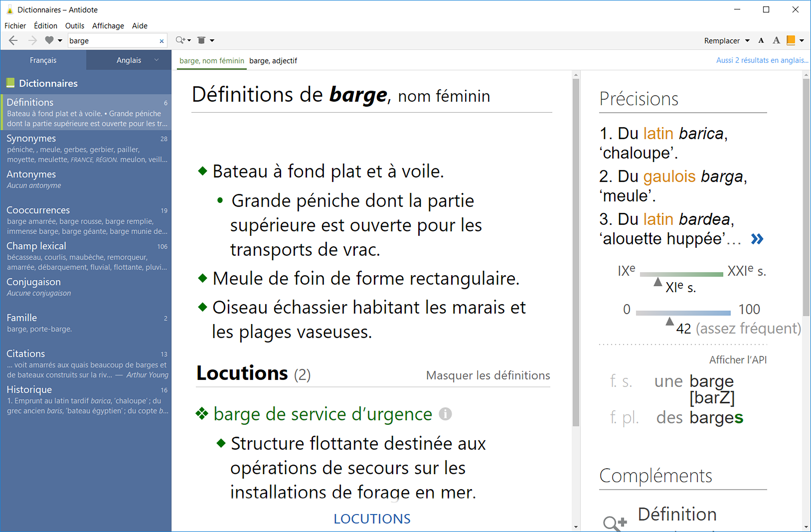Click definition Meule de foin de forme rectangulaire
Viewport: 811px width, 532px height.
[366, 278]
